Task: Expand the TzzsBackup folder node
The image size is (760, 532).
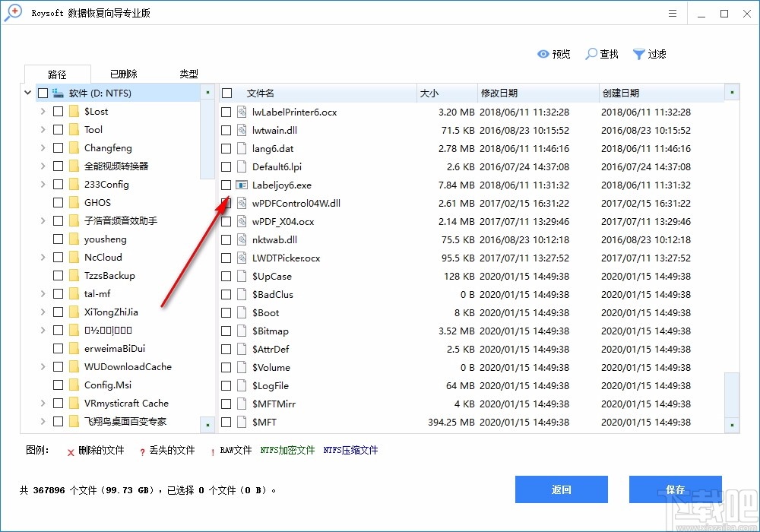Action: click(43, 275)
